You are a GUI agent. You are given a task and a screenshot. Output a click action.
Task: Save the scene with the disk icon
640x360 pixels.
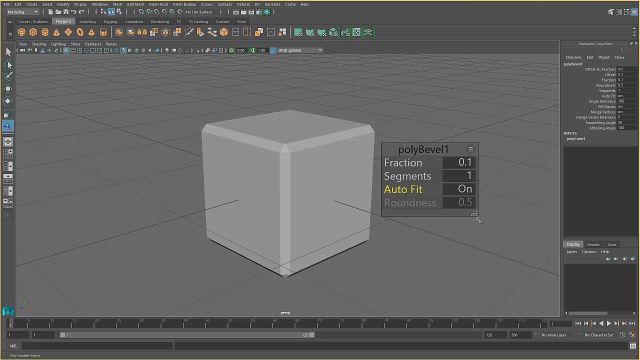(66, 12)
